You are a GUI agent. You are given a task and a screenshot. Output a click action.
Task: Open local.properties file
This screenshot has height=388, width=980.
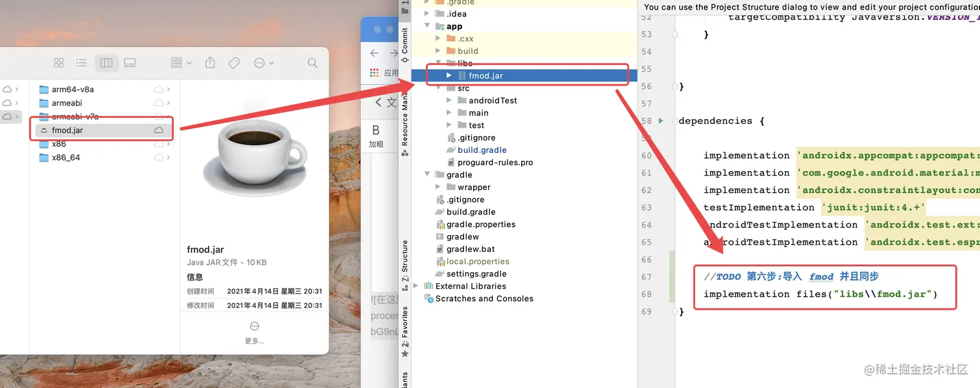pos(477,262)
